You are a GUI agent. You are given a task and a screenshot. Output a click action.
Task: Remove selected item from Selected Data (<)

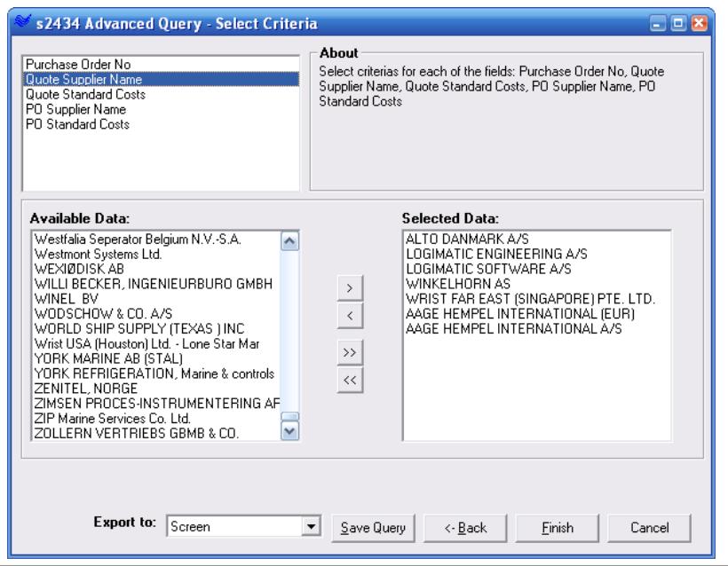pyautogui.click(x=350, y=316)
